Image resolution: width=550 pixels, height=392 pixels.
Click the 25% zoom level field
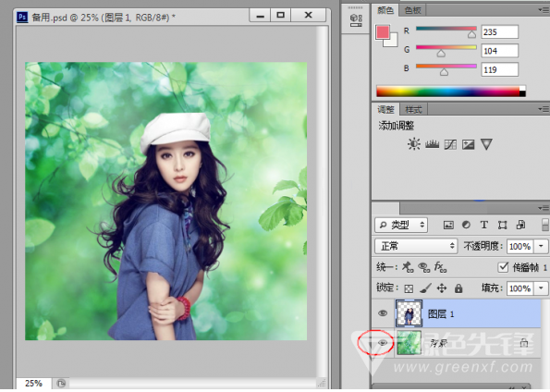(x=34, y=384)
